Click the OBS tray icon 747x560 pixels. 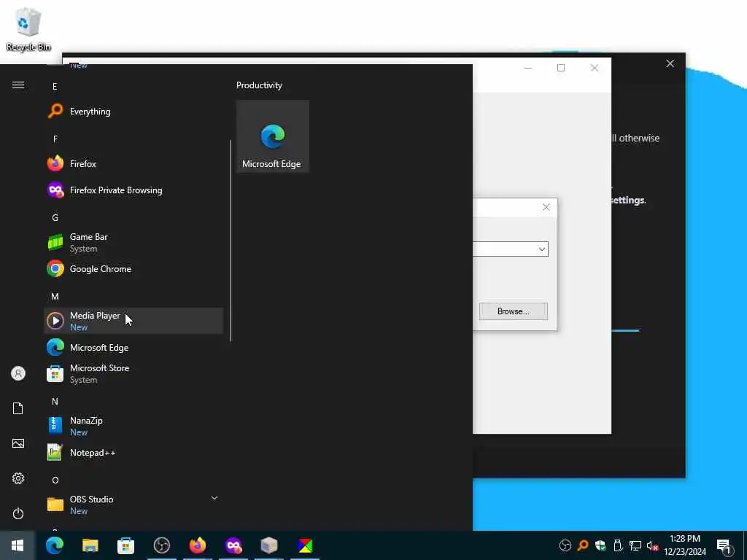[565, 545]
